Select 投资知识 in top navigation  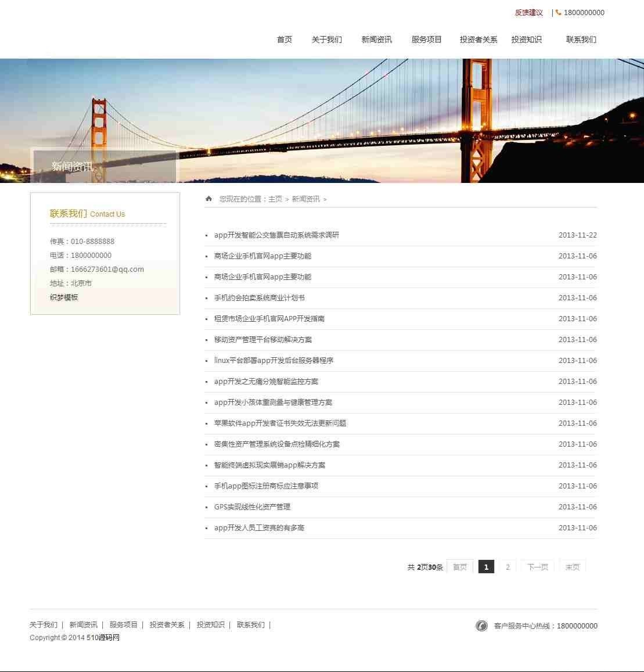pos(527,39)
